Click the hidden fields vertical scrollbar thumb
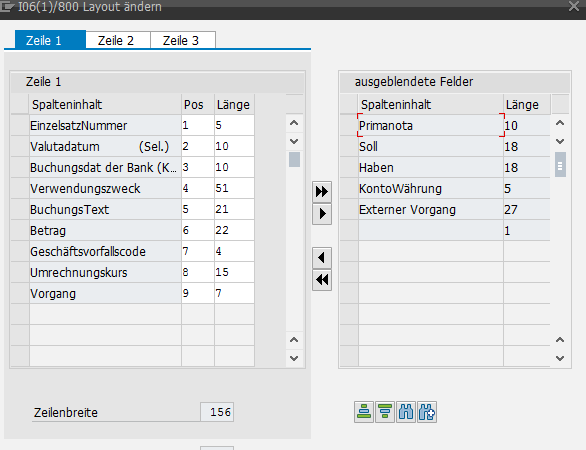586x450 pixels. 560,165
